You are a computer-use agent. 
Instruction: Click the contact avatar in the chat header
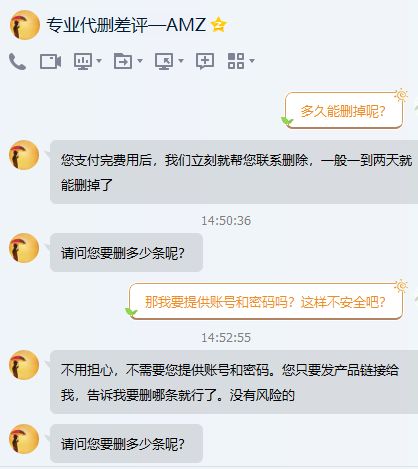[x=24, y=25]
